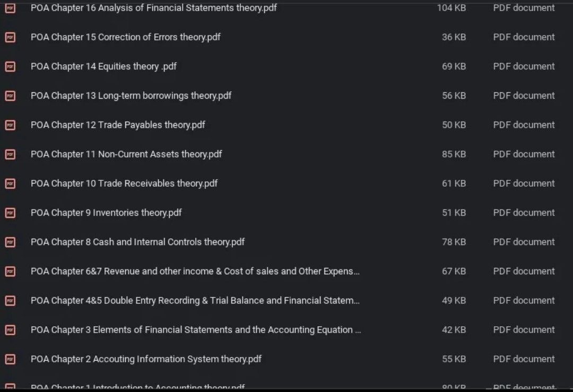The height and width of the screenshot is (392, 573).
Task: Select Chapter 3 Elements of Financial Statements file name
Action: click(195, 330)
